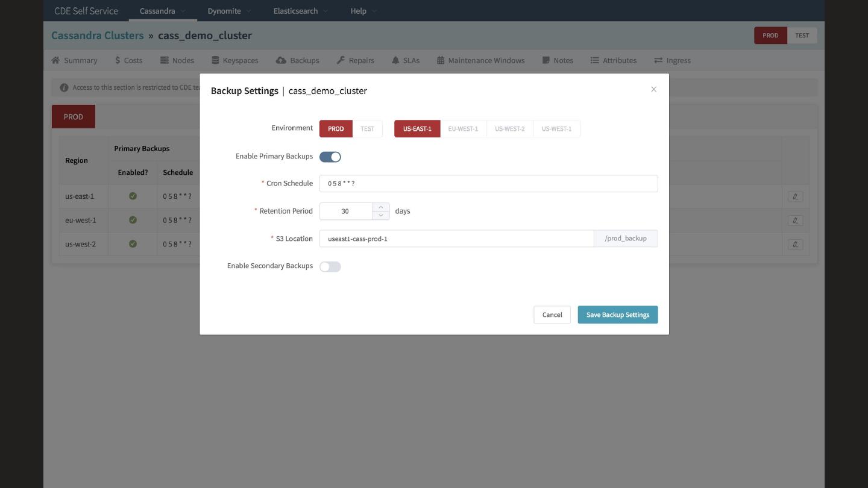Click the cloud icon beside Backups
The width and height of the screenshot is (868, 488).
tap(281, 60)
